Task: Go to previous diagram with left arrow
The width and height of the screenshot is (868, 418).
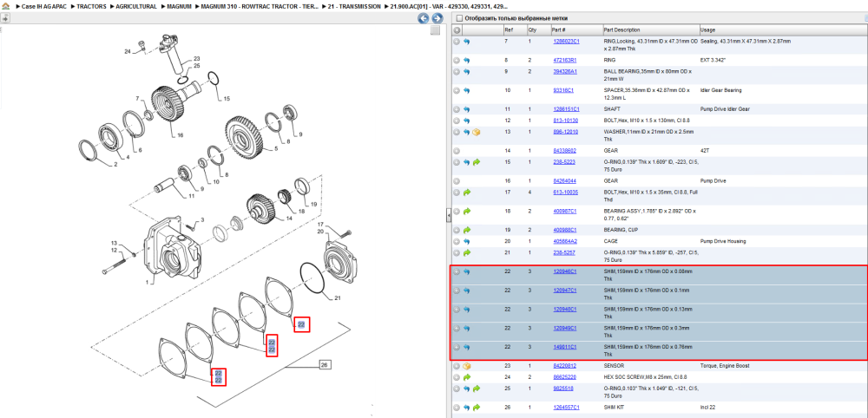Action: [x=424, y=18]
